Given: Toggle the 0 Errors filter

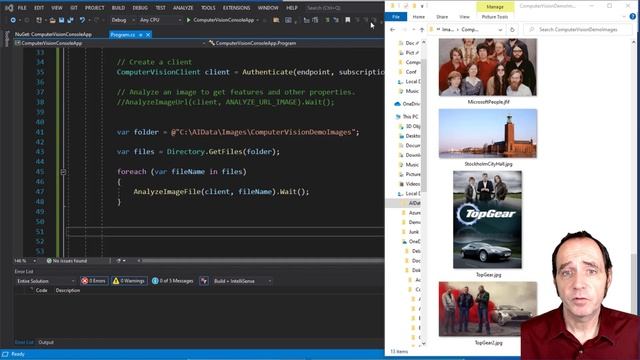Looking at the screenshot, I should pos(94,281).
